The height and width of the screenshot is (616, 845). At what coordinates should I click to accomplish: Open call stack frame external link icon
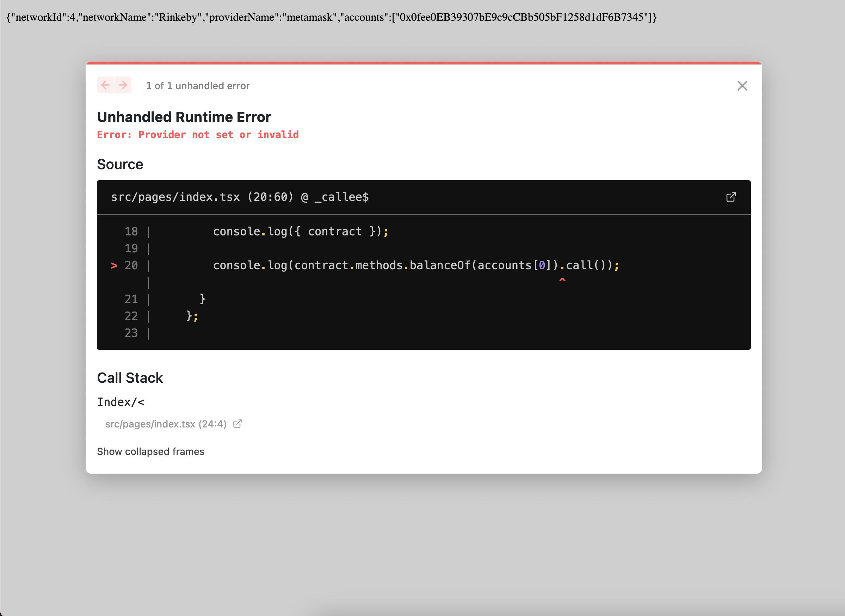pyautogui.click(x=237, y=424)
